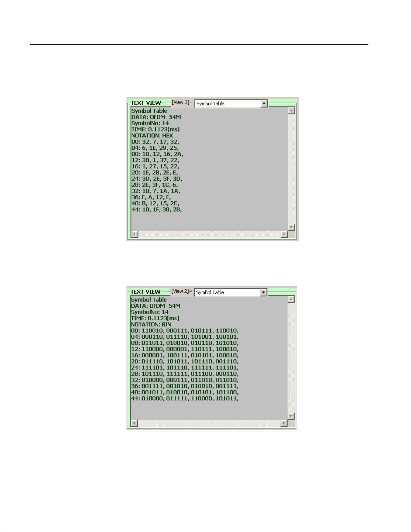Click scroll down arrow in BIN text view
Viewport: 411px width, 532px height.
pyautogui.click(x=291, y=416)
